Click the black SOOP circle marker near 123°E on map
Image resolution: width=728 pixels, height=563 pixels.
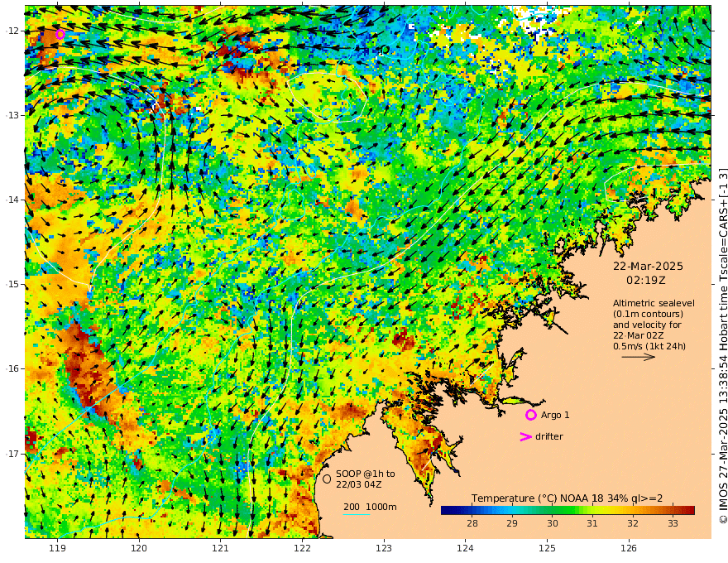tap(385, 49)
